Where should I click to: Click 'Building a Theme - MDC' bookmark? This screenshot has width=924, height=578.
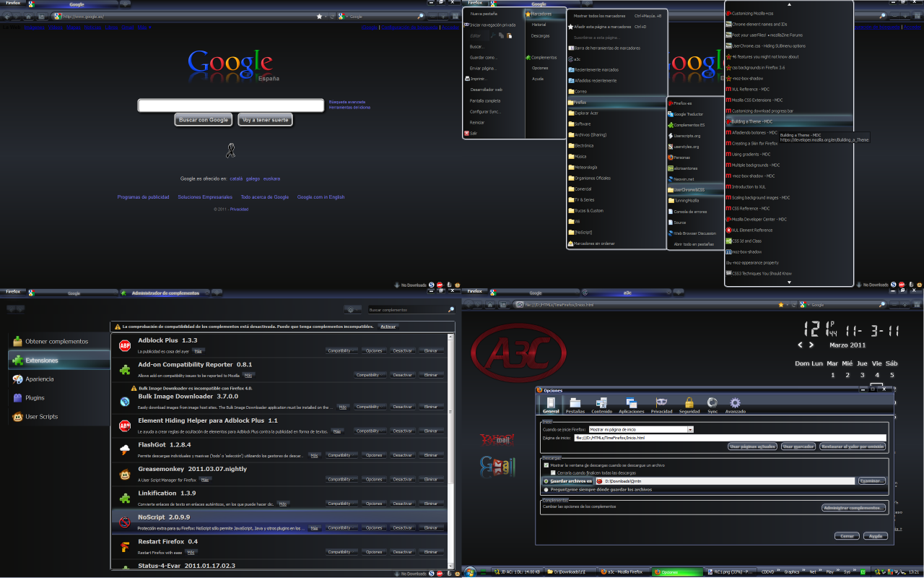click(790, 121)
